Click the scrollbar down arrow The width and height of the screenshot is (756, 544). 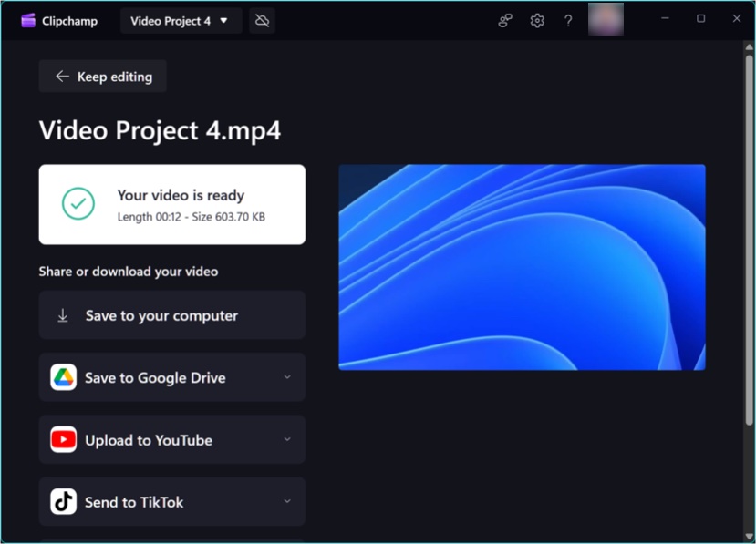749,536
